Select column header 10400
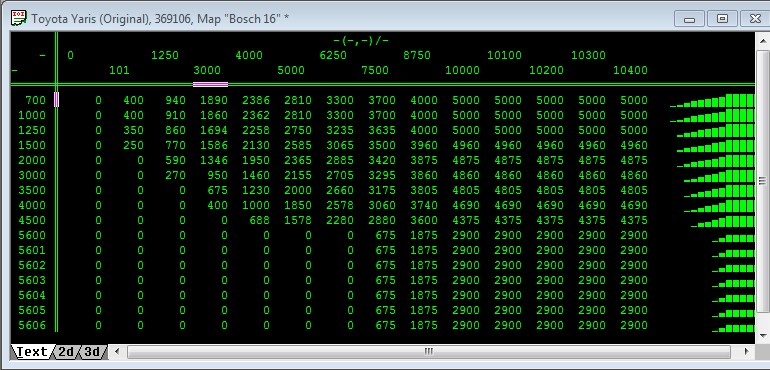Viewport: 770px width, 370px height. 630,70
